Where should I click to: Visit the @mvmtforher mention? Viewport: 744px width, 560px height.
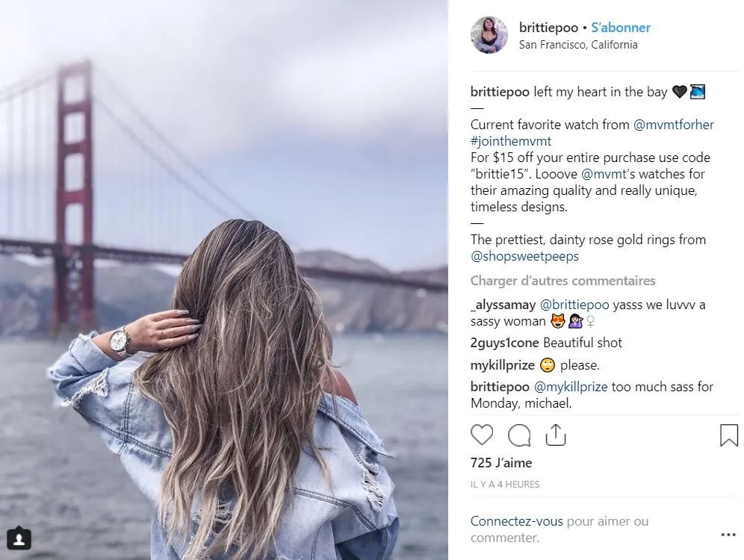point(674,125)
